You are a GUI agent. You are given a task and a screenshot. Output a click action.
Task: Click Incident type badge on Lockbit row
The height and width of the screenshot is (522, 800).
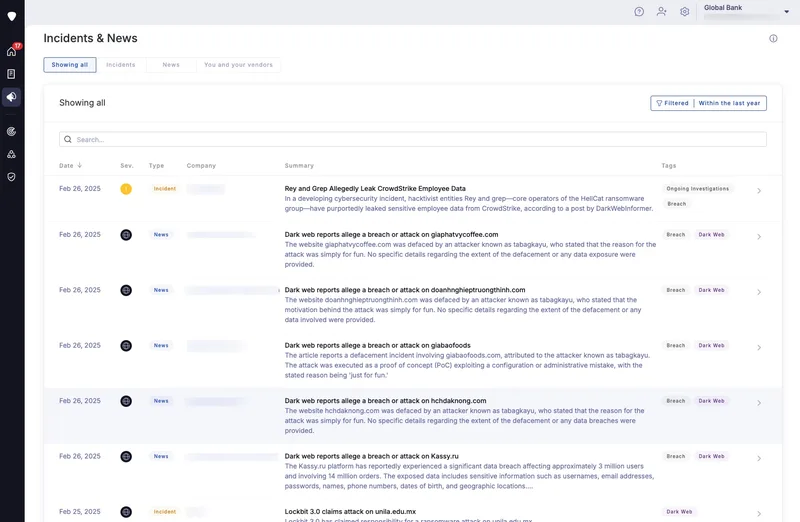point(165,512)
